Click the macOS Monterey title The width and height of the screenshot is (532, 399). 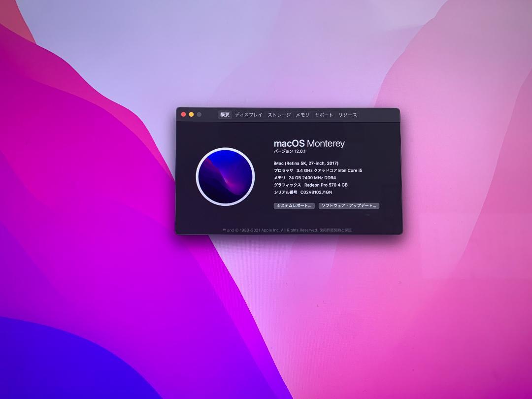[x=309, y=143]
